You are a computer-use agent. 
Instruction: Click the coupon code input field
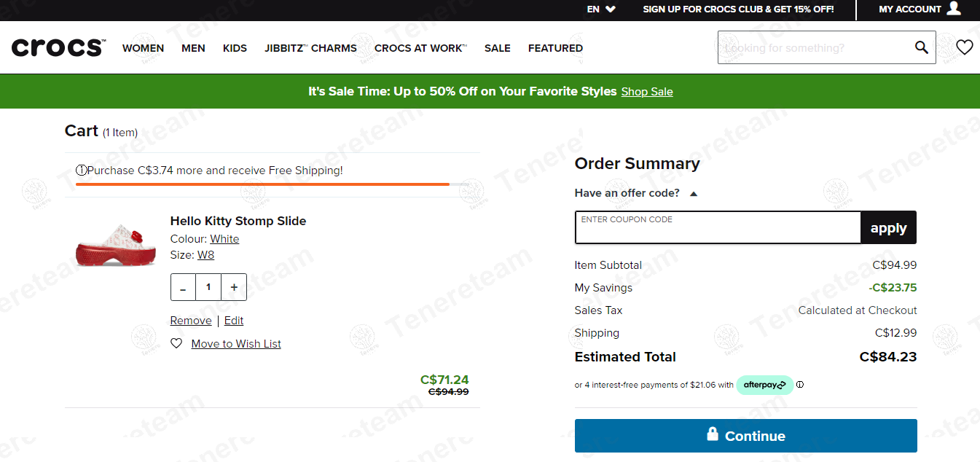pos(717,227)
